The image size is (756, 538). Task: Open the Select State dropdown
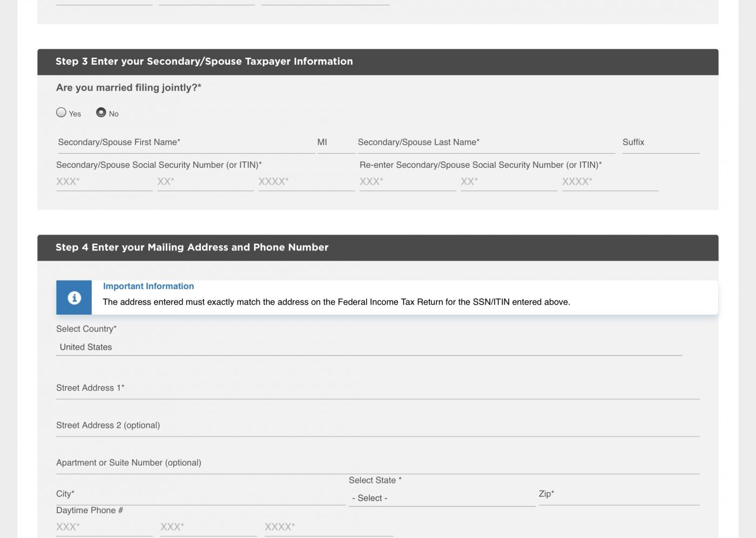(441, 498)
